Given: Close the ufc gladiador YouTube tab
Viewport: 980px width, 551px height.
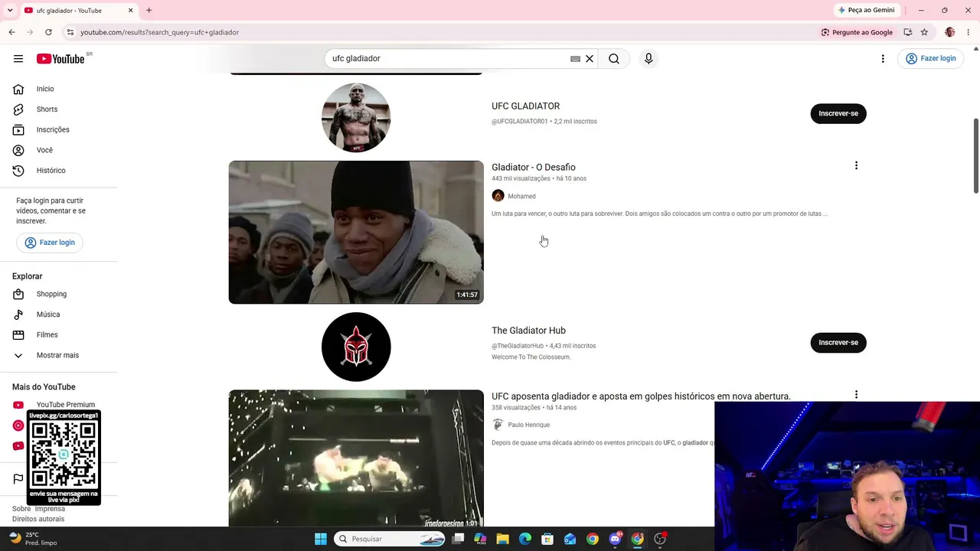Looking at the screenshot, I should 130,10.
